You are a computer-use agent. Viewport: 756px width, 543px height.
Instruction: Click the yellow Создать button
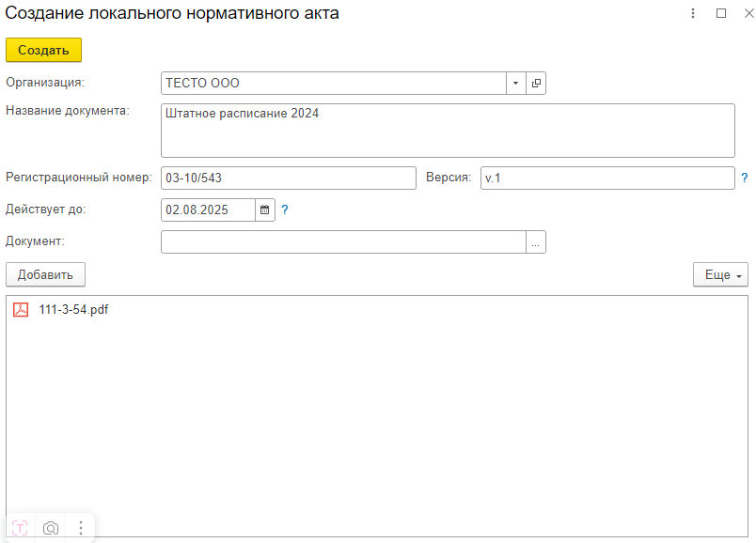(43, 50)
